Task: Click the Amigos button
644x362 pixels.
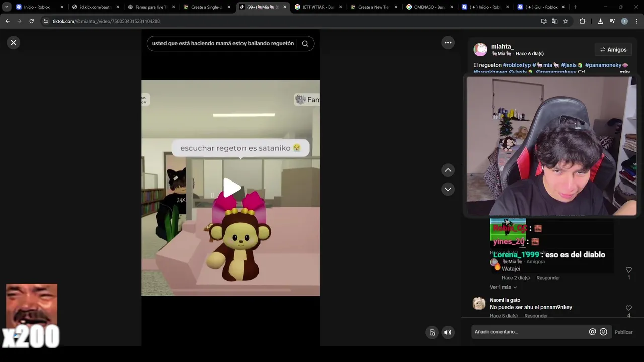Action: coord(613,50)
